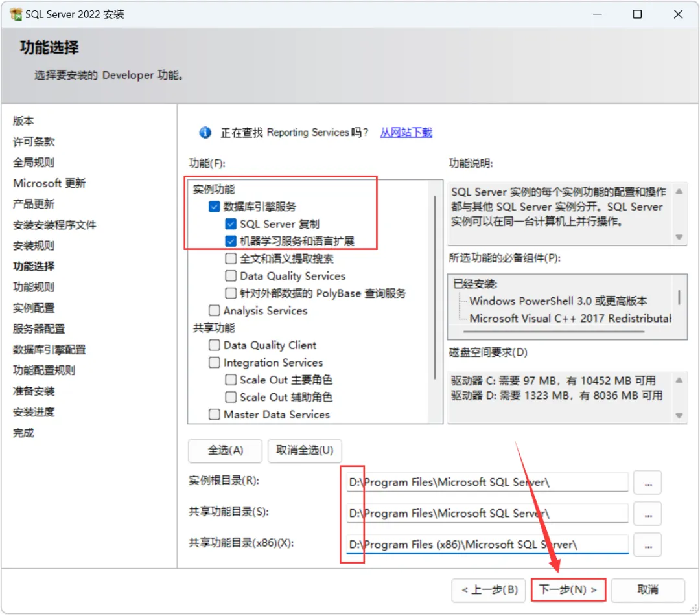Click Microsoft Visual C++ 2017 Redistributable entry
This screenshot has height=616, width=700.
click(570, 319)
